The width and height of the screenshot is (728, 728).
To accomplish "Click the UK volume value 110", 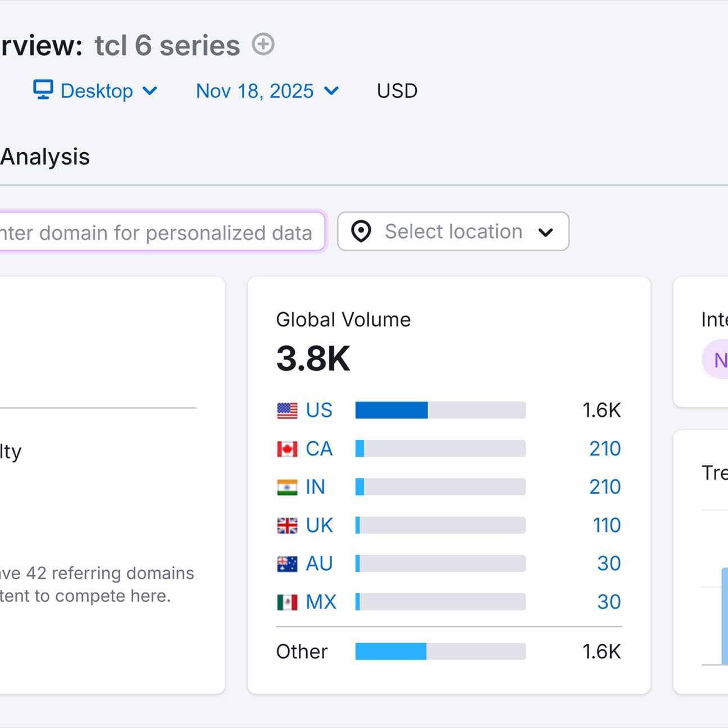I will pos(607,525).
